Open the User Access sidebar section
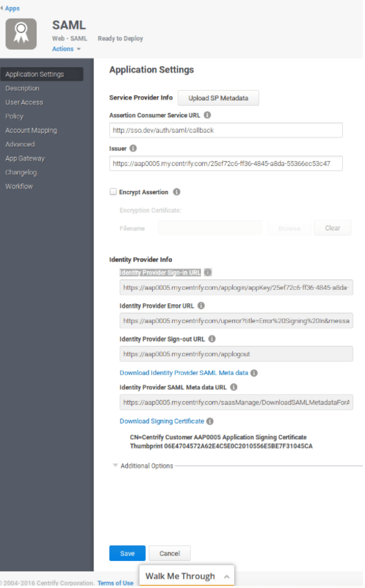 coord(24,102)
